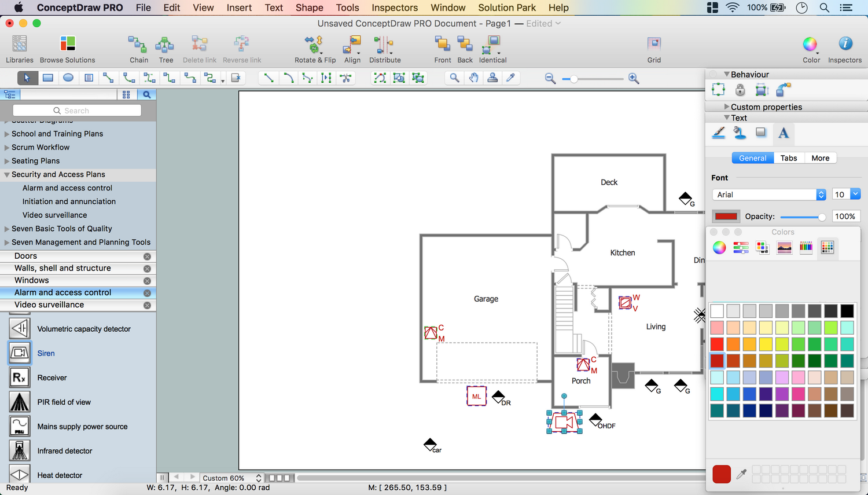Select the ML shape on the floor plan
This screenshot has width=868, height=495.
(x=477, y=397)
